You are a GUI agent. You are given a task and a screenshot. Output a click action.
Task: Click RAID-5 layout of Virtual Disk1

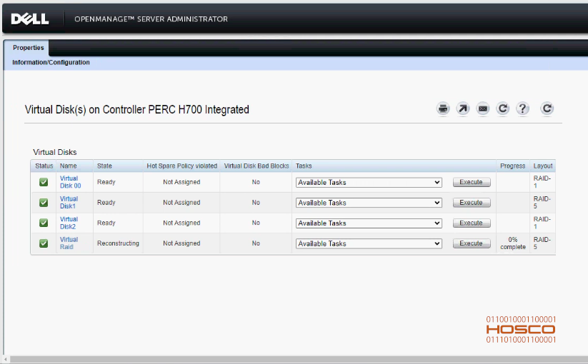[x=542, y=203]
